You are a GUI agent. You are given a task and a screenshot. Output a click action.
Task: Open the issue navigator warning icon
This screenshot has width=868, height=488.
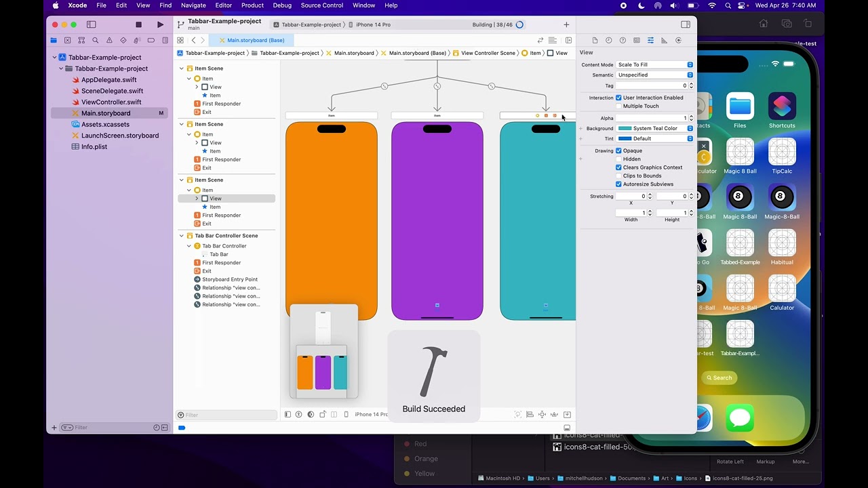(x=109, y=41)
